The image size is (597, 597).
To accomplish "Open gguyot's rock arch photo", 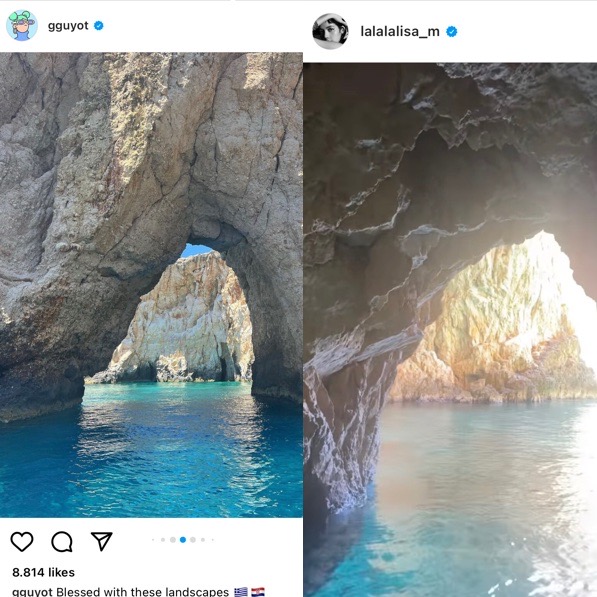I will pos(151,285).
